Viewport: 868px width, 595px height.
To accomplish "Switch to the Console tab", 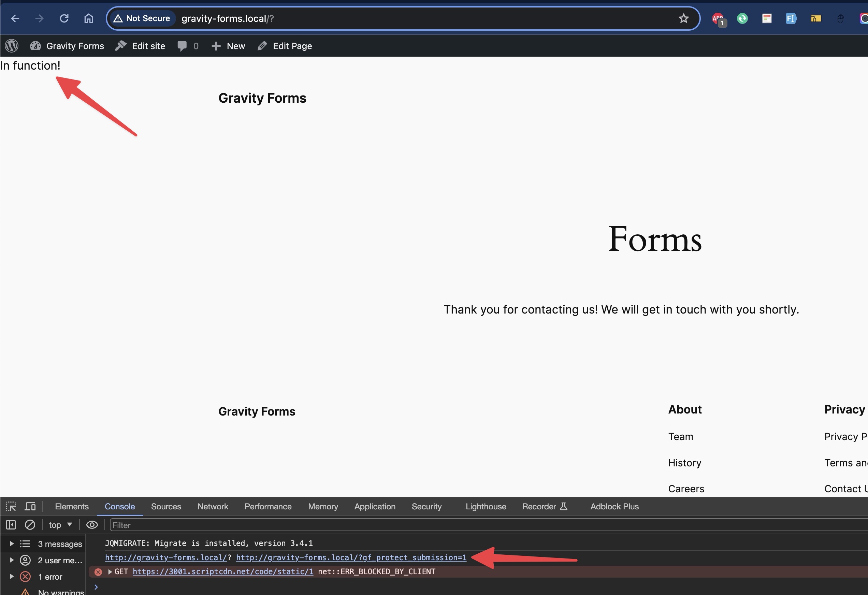I will pos(119,507).
